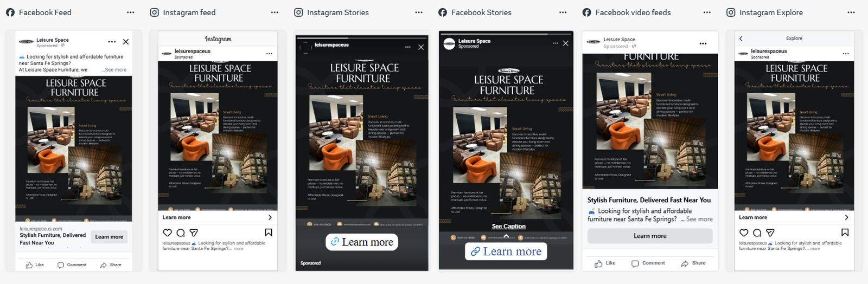868x284 pixels.
Task: Click Like in the Facebook video feeds preview
Action: [x=605, y=263]
